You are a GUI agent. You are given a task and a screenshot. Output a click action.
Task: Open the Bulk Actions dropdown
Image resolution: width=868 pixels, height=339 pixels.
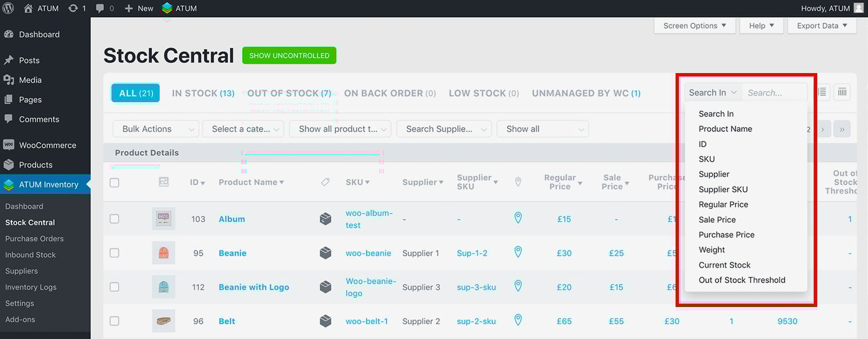[x=155, y=129]
